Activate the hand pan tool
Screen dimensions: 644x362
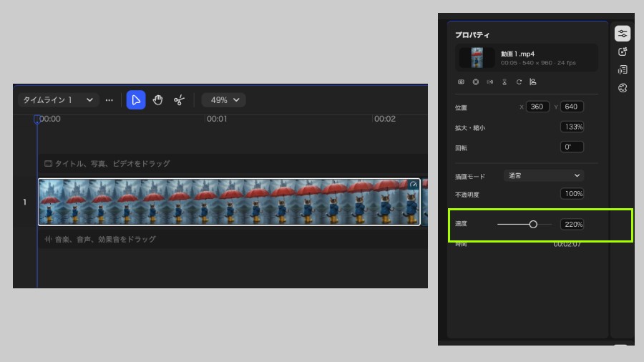(157, 100)
